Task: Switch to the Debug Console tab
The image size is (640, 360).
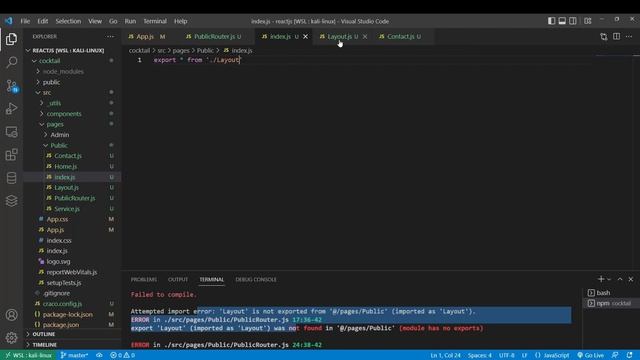Action: tap(256, 280)
